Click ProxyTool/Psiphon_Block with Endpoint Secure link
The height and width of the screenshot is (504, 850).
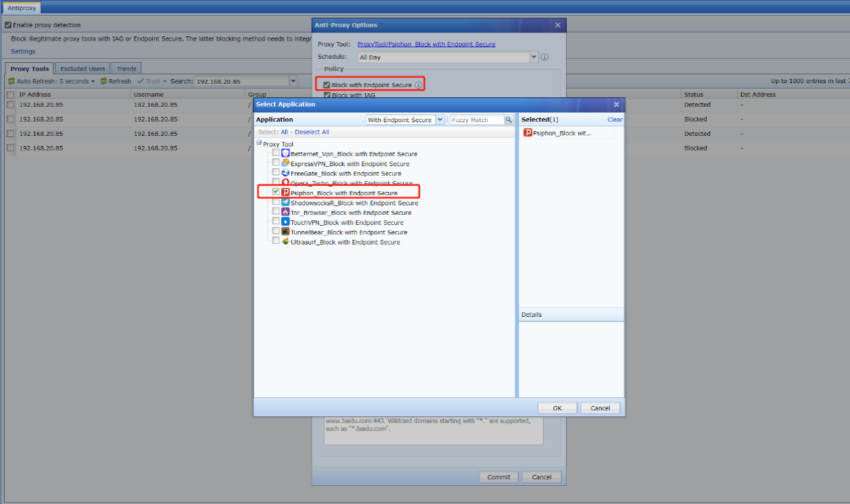(x=426, y=45)
